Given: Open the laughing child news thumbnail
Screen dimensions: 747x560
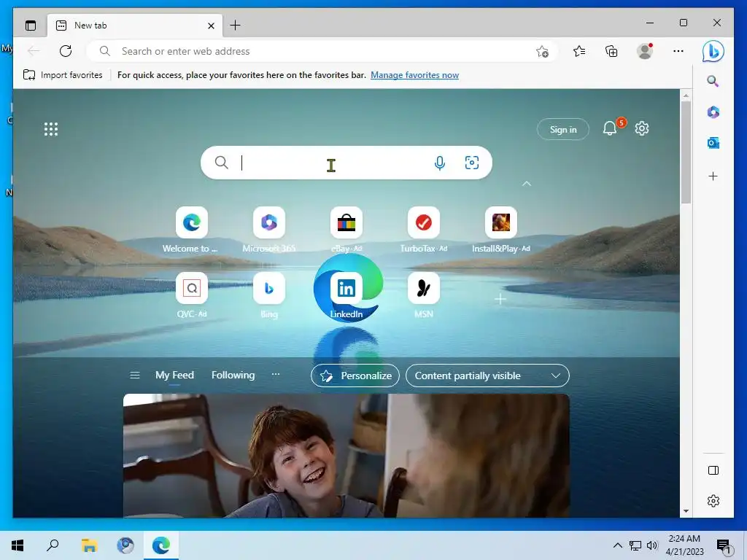Looking at the screenshot, I should pos(347,456).
